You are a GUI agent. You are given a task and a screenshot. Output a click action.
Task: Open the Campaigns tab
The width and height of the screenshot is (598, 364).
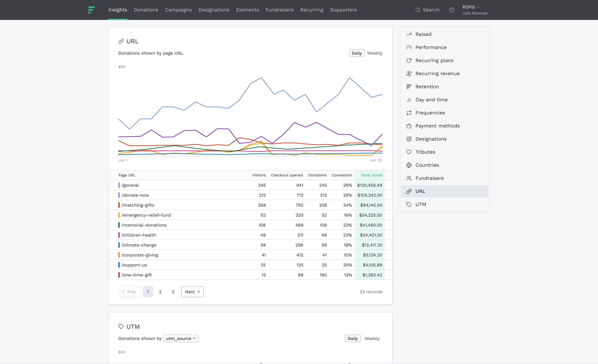pos(178,10)
